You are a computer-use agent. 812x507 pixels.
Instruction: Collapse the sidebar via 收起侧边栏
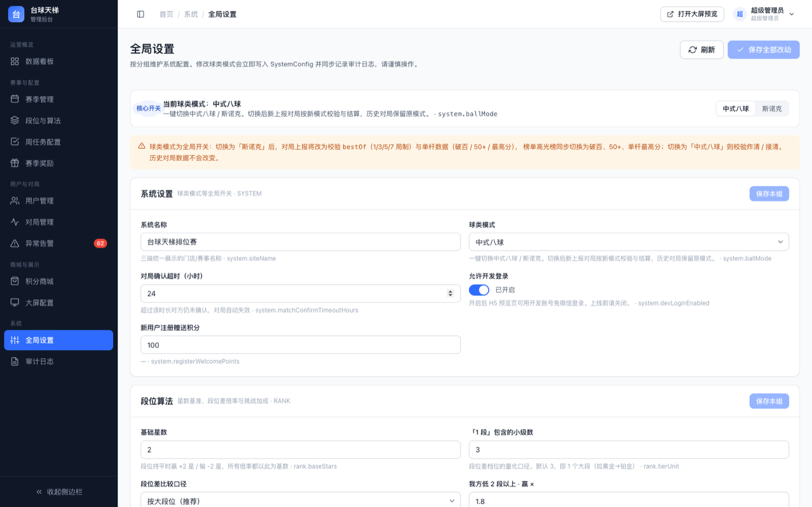pyautogui.click(x=59, y=492)
